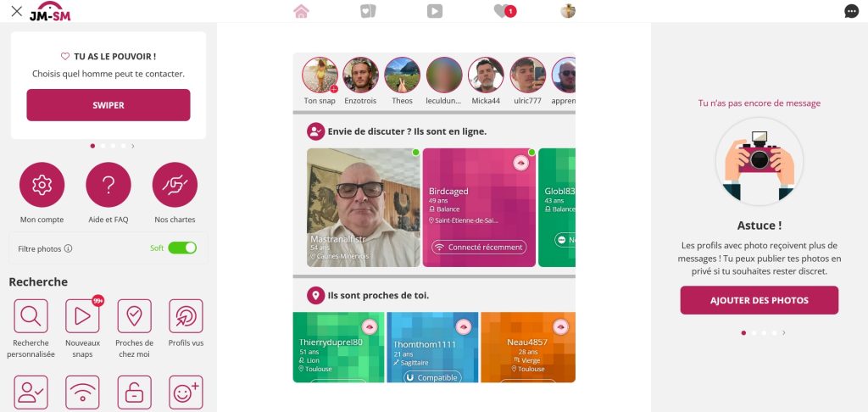The height and width of the screenshot is (412, 868).
Task: Open Nos chartes handshake icon
Action: (175, 185)
